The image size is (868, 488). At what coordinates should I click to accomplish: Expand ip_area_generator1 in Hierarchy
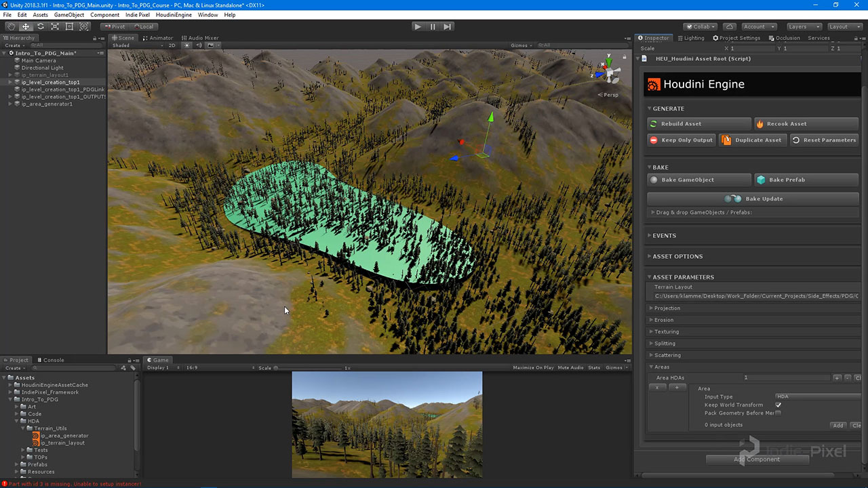click(x=11, y=104)
